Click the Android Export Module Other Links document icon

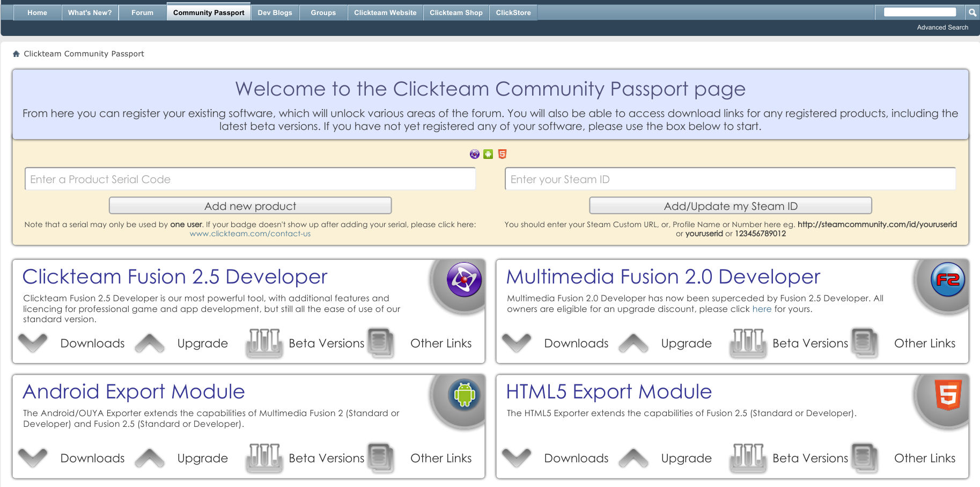tap(381, 458)
